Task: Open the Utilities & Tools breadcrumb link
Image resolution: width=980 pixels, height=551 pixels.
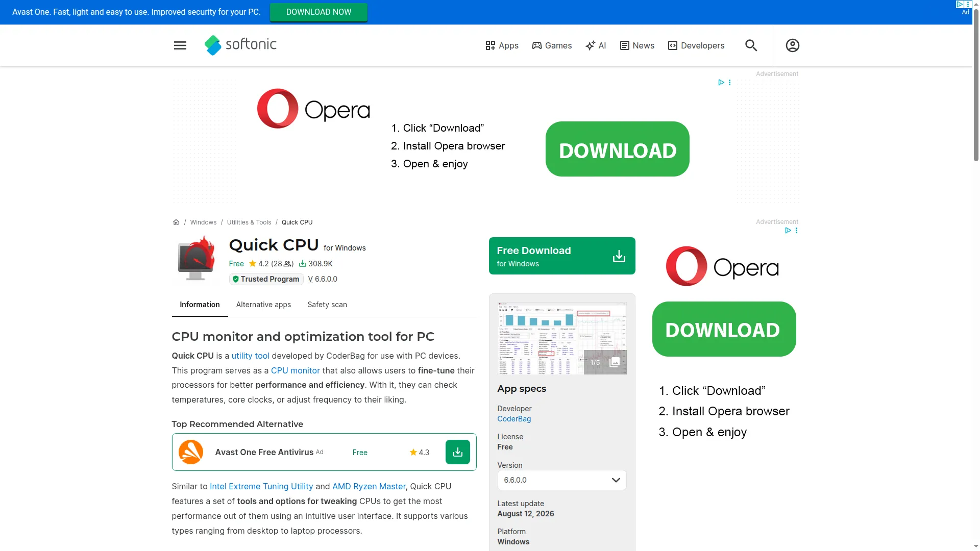Action: tap(249, 222)
